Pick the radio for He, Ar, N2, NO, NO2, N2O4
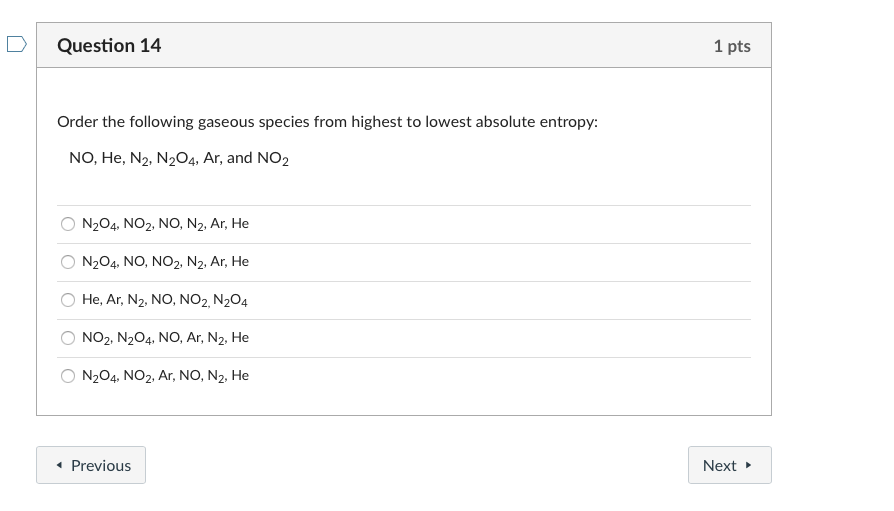The height and width of the screenshot is (511, 894). point(68,300)
